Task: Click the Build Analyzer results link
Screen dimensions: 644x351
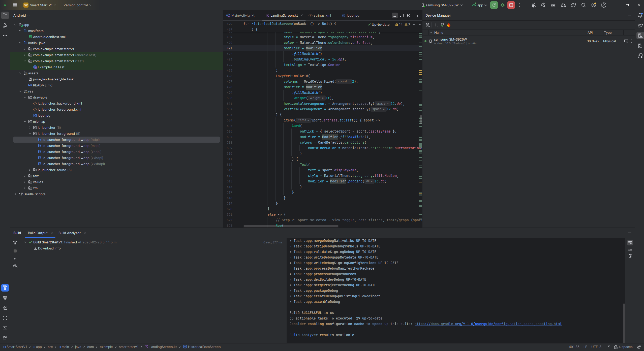Action: [x=303, y=335]
